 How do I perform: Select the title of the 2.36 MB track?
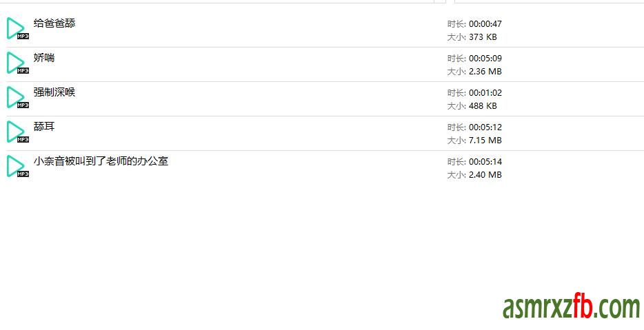(x=44, y=58)
